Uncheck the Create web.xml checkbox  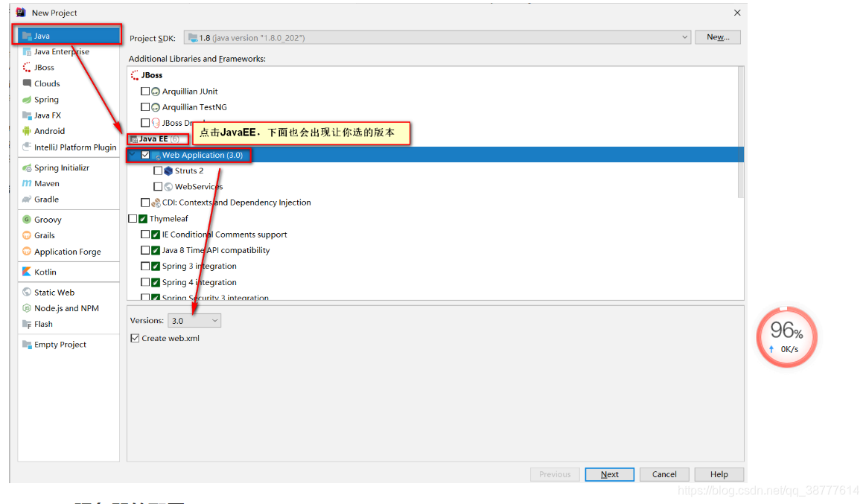click(135, 338)
